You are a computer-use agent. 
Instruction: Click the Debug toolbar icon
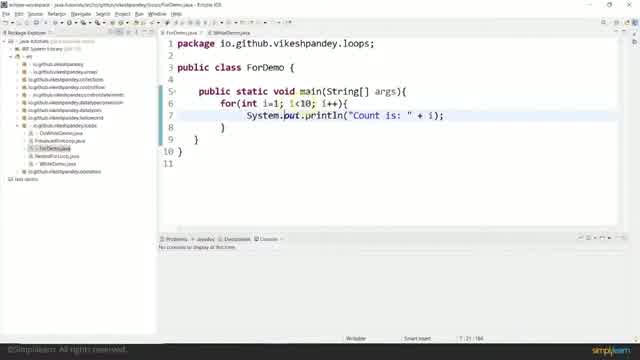55,22
